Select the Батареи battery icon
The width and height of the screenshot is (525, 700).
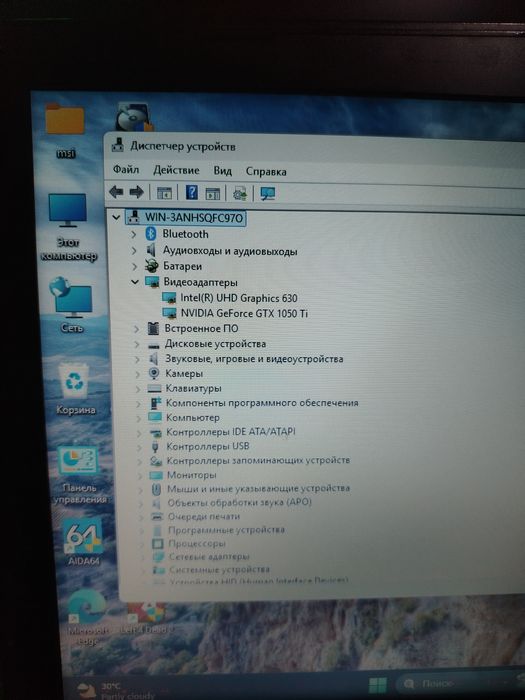point(152,266)
